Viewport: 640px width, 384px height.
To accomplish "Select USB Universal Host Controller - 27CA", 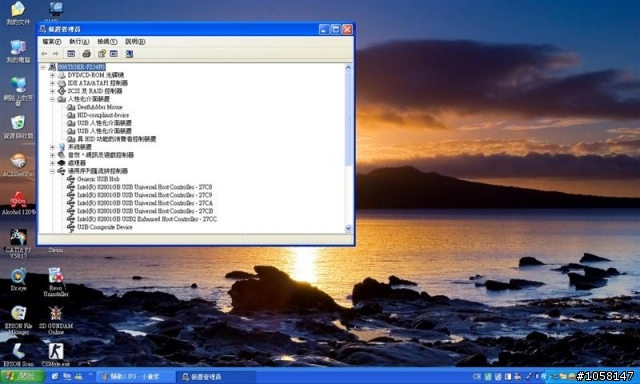I will click(145, 203).
